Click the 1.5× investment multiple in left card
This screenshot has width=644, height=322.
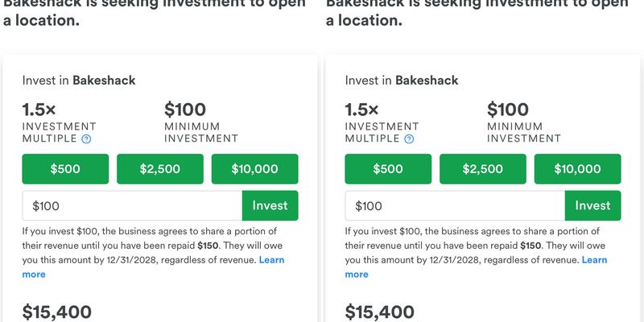coord(42,109)
